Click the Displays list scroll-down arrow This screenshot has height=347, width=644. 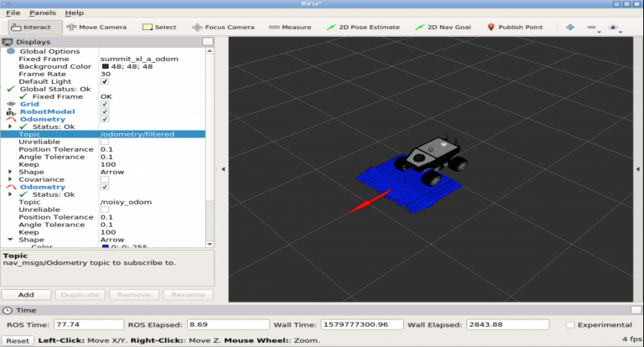click(x=210, y=244)
